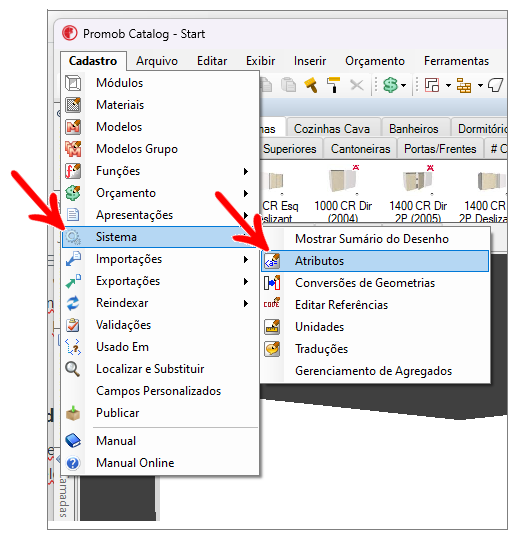Open the floor plan dropdown arrow
516x541 pixels.
(448, 85)
